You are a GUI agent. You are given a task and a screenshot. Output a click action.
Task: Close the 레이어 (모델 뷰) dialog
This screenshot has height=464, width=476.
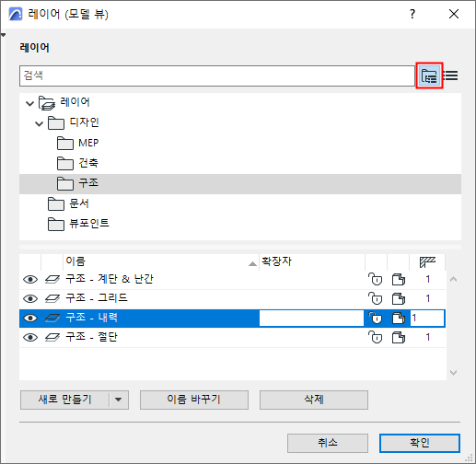point(454,14)
